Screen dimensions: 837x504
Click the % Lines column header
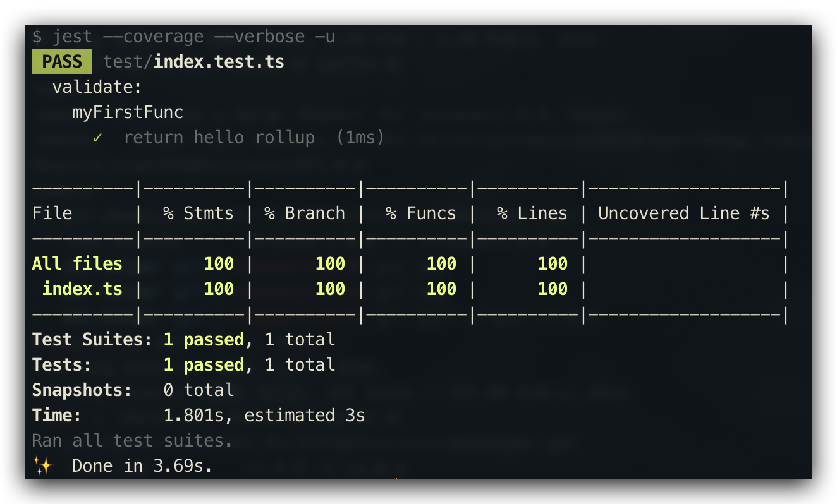(532, 213)
